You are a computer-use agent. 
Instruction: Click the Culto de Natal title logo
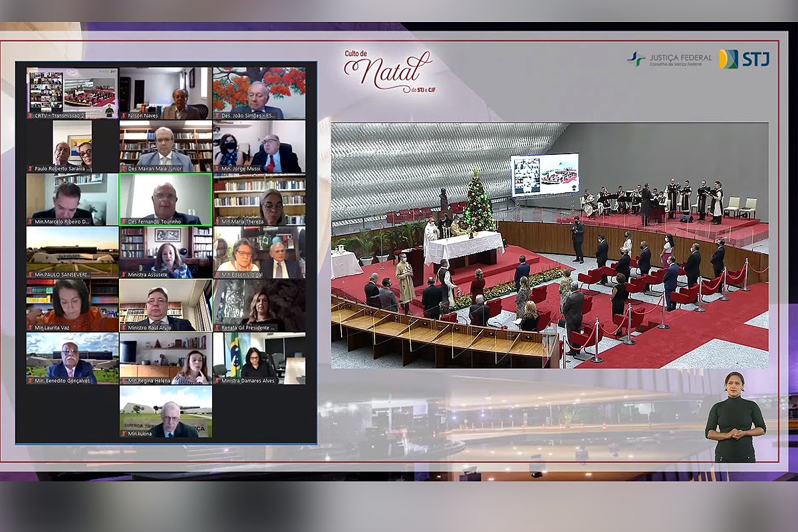pos(387,70)
